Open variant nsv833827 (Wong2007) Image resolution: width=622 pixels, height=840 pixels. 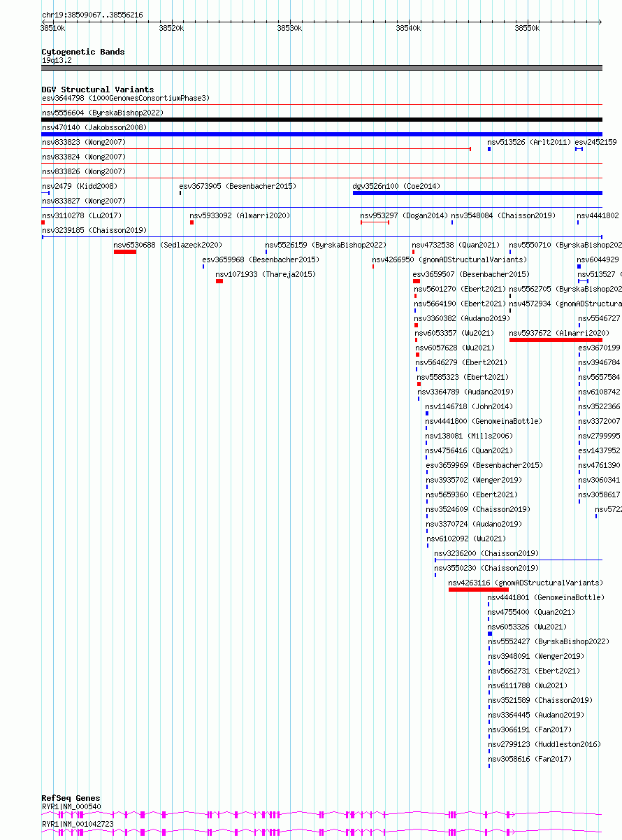point(84,201)
